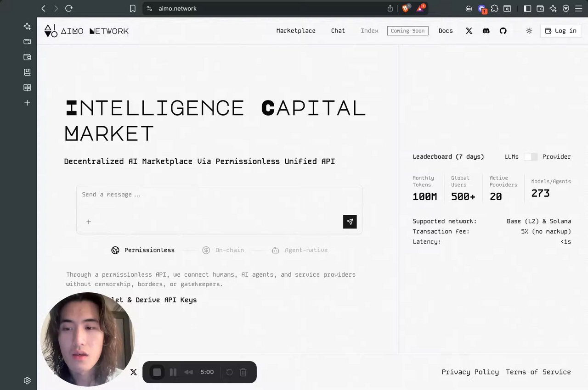Open the browser hamburger menu
588x390 pixels.
578,8
